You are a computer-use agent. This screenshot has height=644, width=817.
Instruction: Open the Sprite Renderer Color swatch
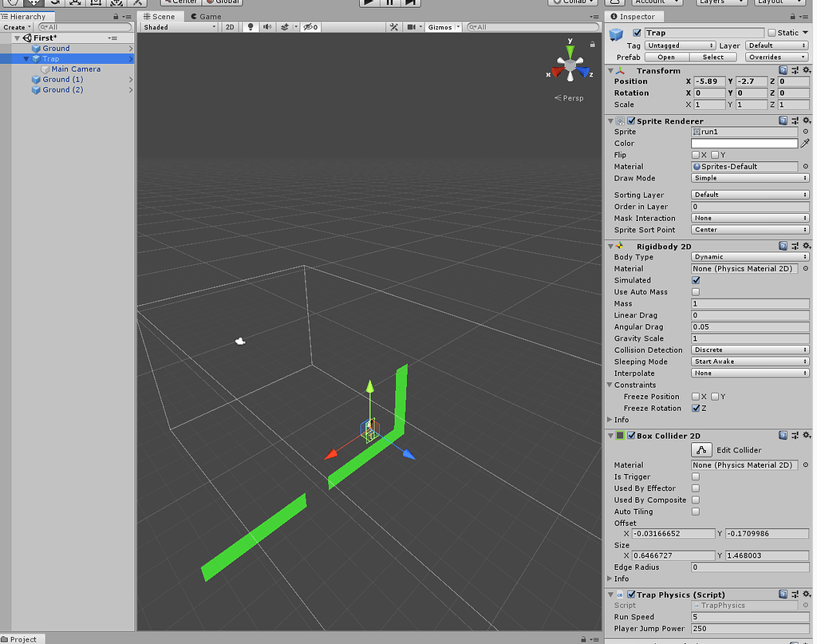[744, 143]
